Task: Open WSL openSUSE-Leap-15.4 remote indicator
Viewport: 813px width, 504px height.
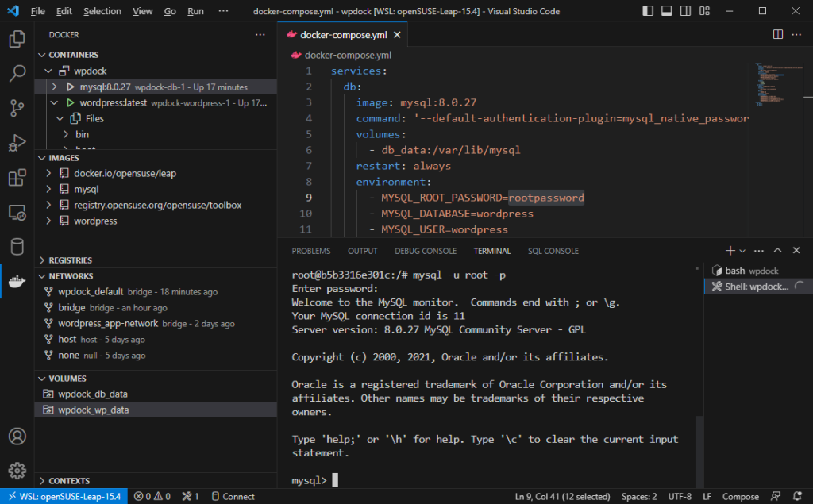Action: tap(64, 496)
